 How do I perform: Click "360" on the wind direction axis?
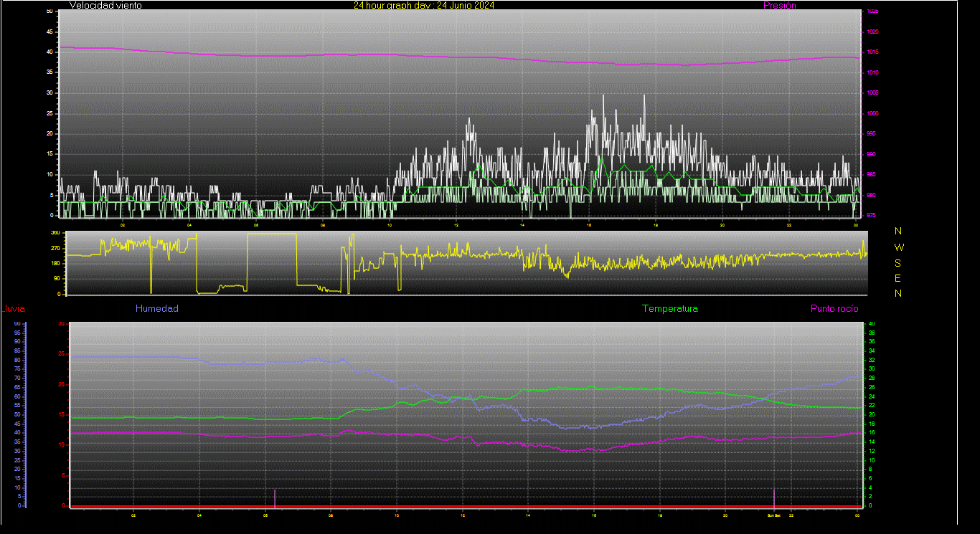(55, 233)
